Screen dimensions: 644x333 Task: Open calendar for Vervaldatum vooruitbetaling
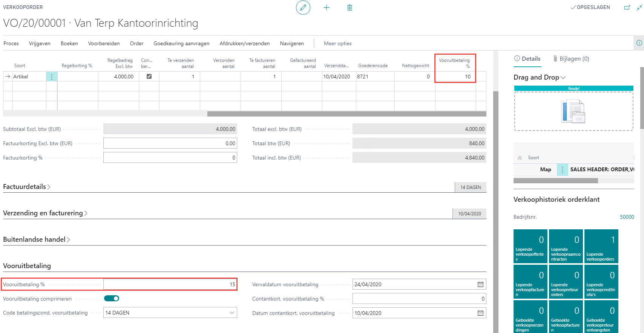[480, 284]
